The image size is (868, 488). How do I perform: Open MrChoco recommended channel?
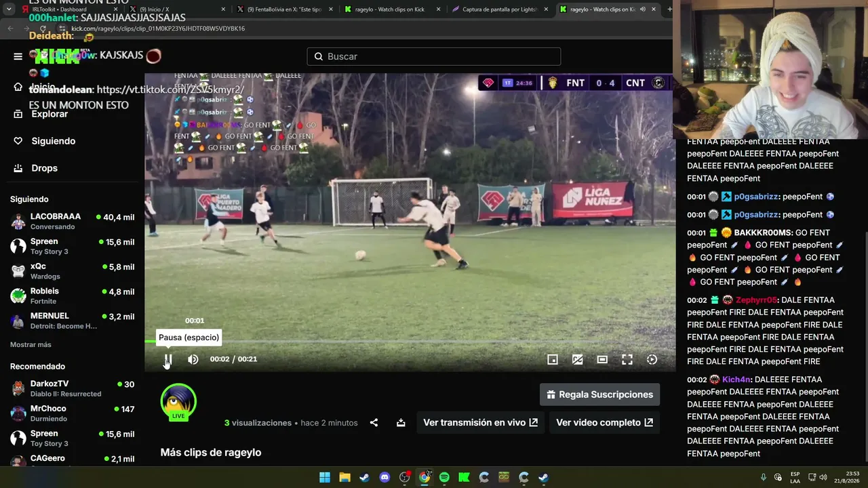[73, 413]
